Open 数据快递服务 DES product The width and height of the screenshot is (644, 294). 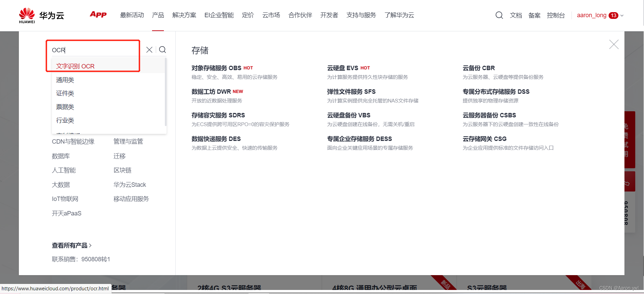tap(216, 139)
